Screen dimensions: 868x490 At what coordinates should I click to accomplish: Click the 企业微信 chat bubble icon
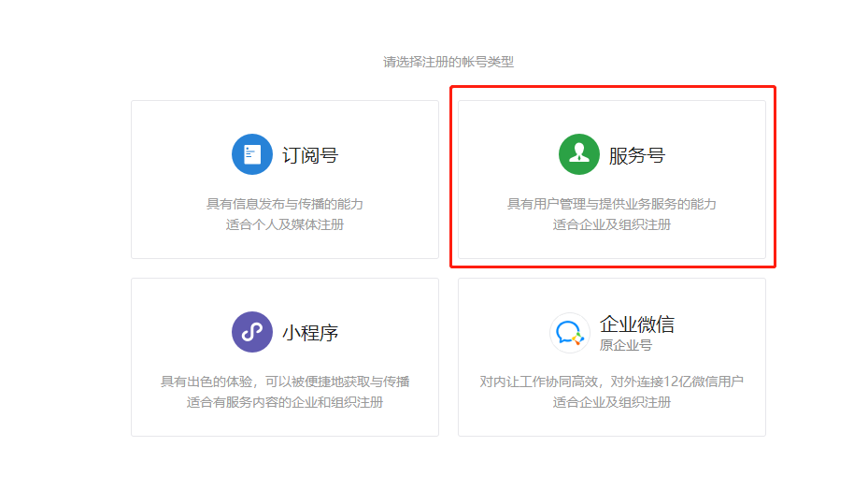coord(570,333)
